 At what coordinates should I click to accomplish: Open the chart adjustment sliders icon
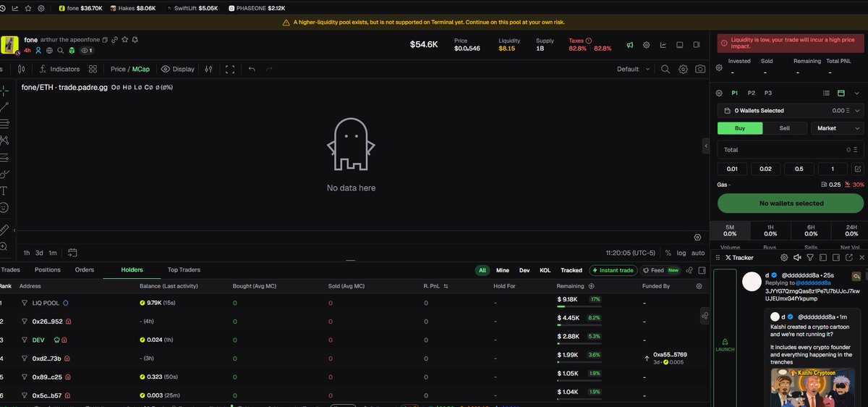[x=209, y=69]
